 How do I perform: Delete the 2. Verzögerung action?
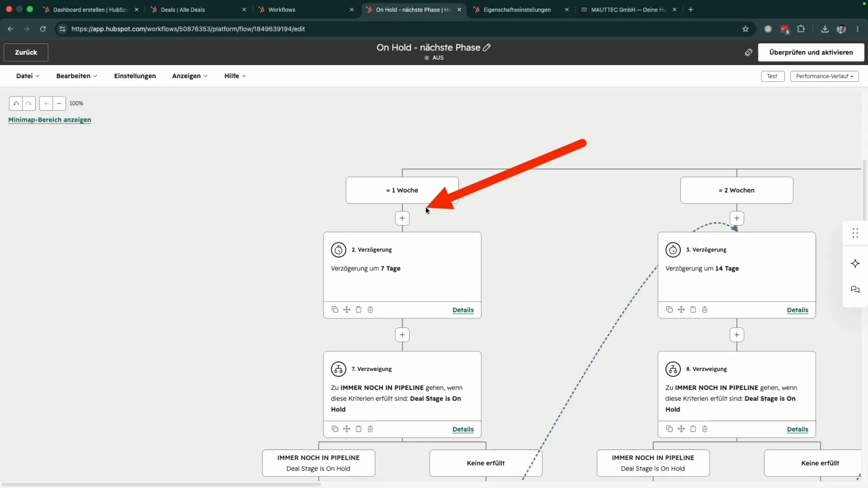point(371,310)
